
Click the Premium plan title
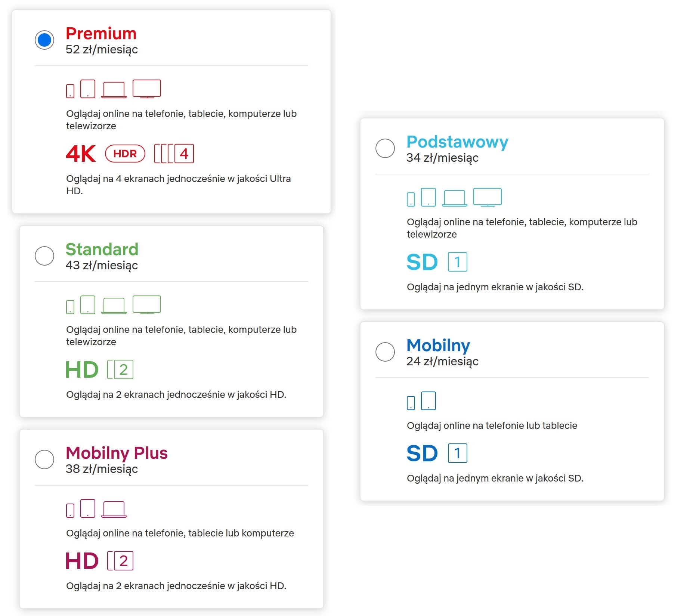tap(101, 33)
